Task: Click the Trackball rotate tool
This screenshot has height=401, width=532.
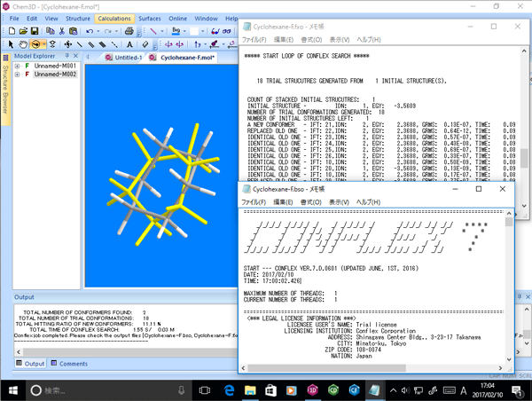Action: [x=37, y=43]
